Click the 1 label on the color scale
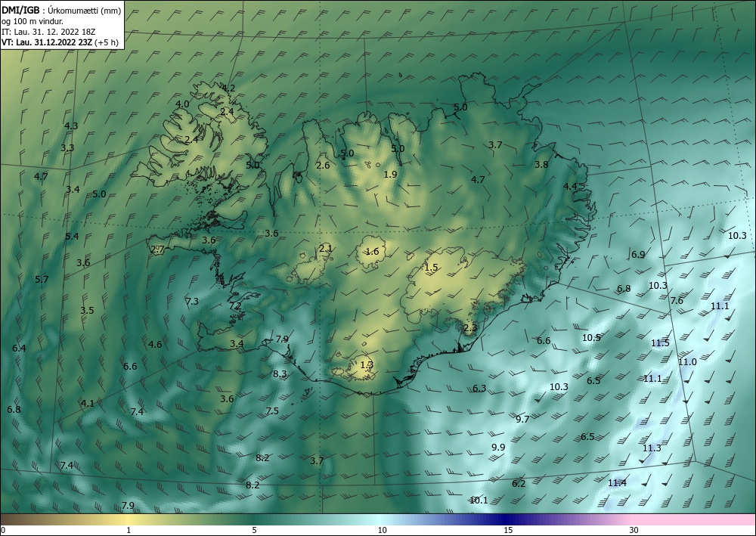This screenshot has width=756, height=536. [129, 530]
